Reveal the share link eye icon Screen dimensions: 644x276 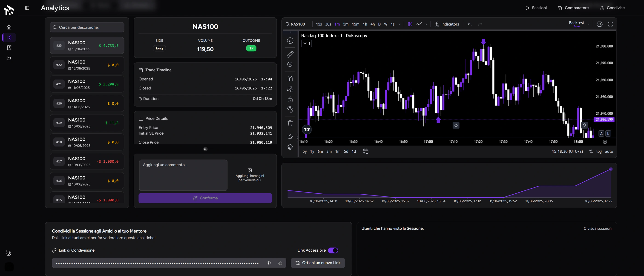(x=268, y=263)
